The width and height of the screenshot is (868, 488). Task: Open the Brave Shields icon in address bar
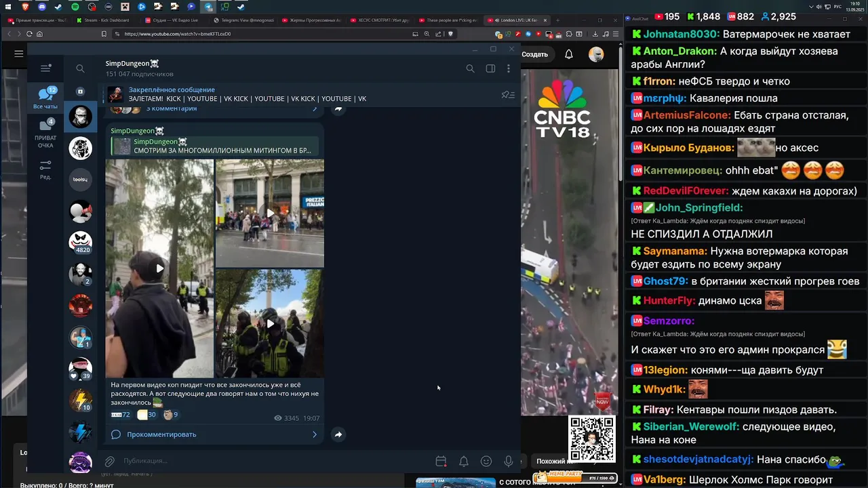point(450,34)
